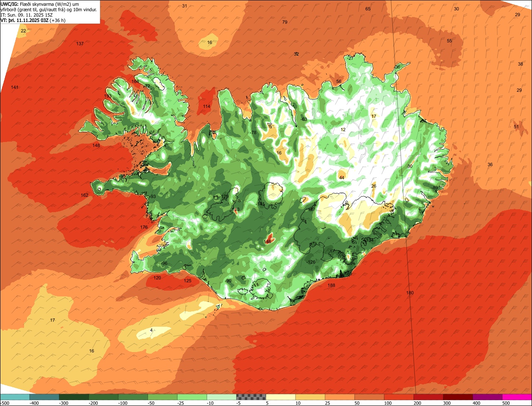
Task: Click the map value 65
Action: (368, 9)
